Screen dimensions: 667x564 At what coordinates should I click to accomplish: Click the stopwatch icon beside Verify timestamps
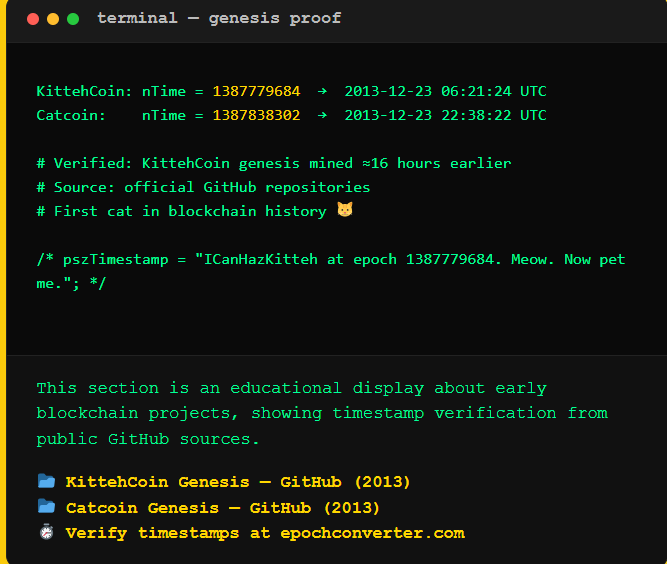pyautogui.click(x=46, y=533)
